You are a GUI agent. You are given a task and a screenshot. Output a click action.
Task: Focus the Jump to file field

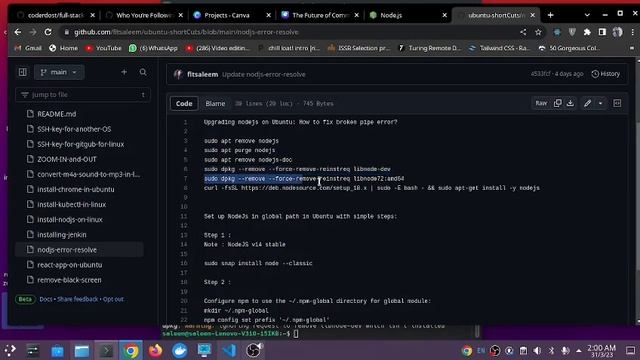pyautogui.click(x=83, y=95)
